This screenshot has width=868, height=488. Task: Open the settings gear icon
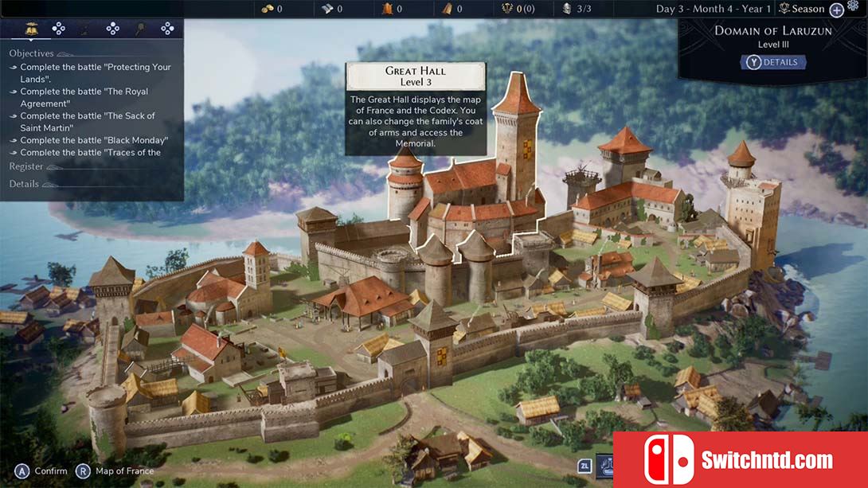point(853,4)
